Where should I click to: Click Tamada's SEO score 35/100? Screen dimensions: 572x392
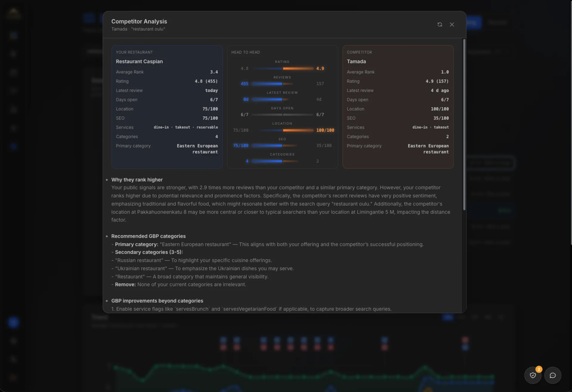441,118
